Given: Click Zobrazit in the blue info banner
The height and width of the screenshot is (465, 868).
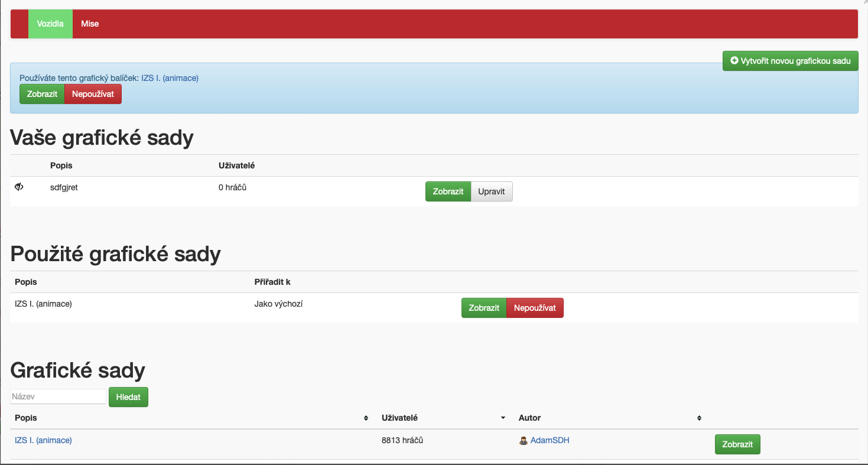Looking at the screenshot, I should pyautogui.click(x=42, y=94).
